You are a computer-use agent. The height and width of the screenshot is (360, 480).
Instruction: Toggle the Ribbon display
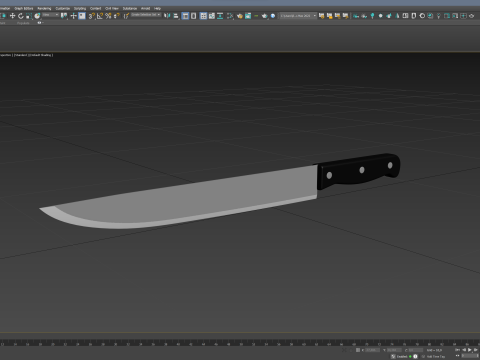(203, 16)
